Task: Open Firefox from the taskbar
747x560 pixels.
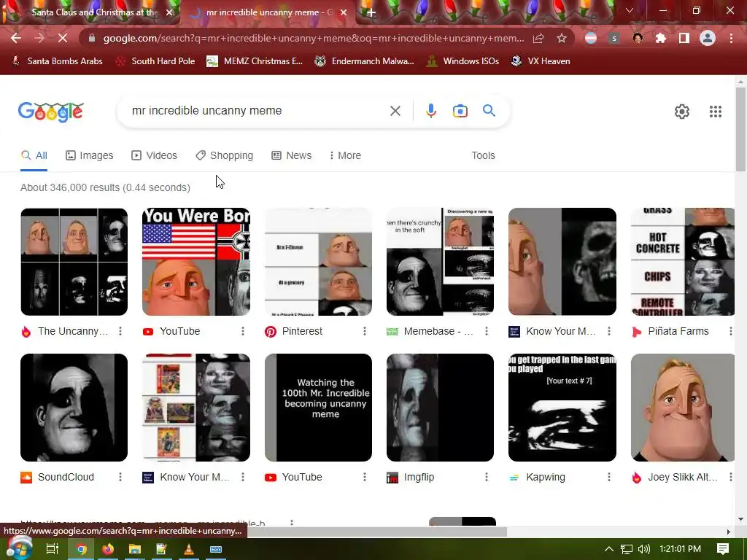Action: point(108,549)
